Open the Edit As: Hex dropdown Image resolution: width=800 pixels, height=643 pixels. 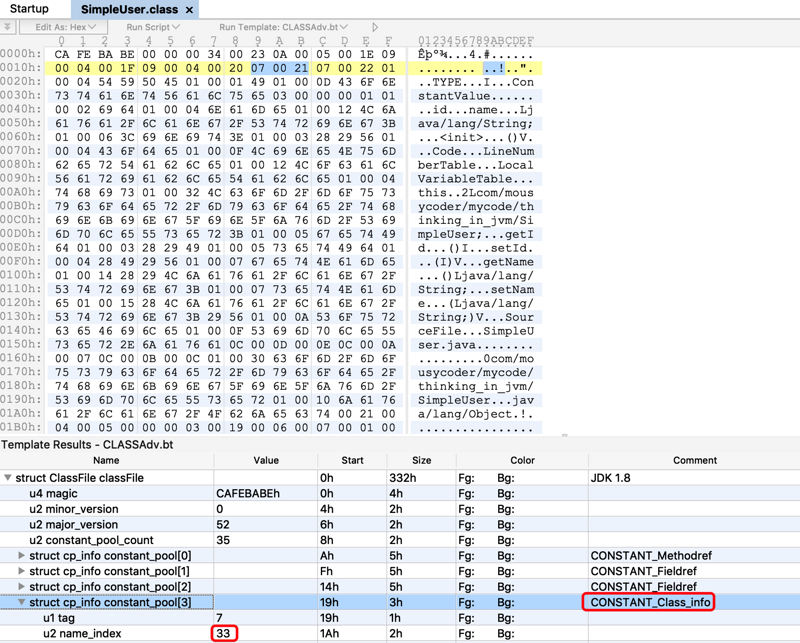pos(64,27)
